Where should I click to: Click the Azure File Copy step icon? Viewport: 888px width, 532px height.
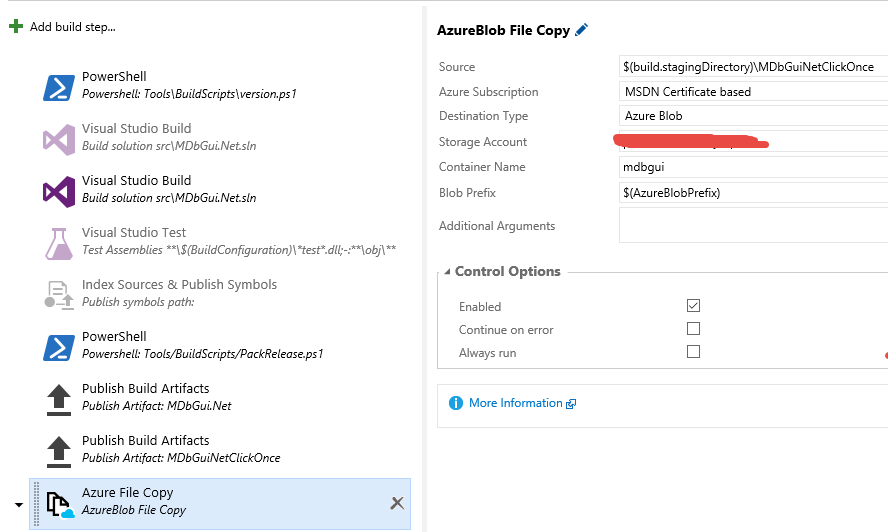pos(60,504)
